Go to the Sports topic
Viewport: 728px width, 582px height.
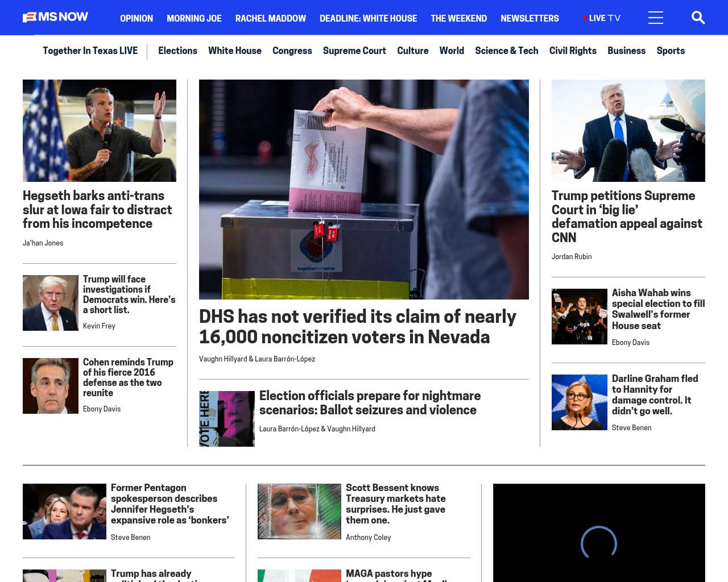click(671, 51)
